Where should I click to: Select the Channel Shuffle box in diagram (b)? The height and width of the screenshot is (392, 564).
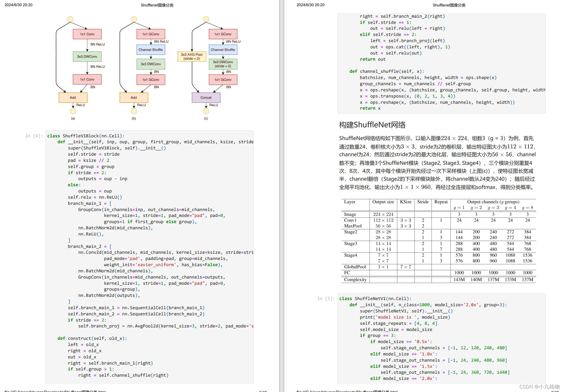tap(151, 50)
